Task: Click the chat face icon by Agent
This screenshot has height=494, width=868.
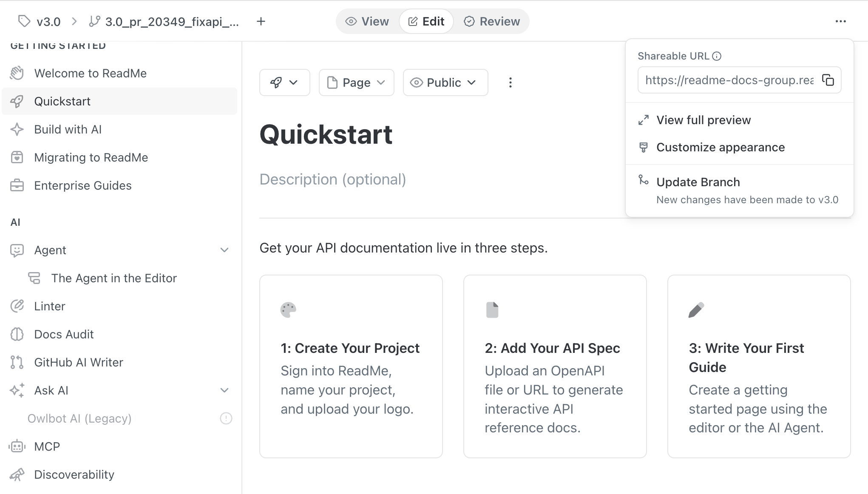Action: (17, 250)
